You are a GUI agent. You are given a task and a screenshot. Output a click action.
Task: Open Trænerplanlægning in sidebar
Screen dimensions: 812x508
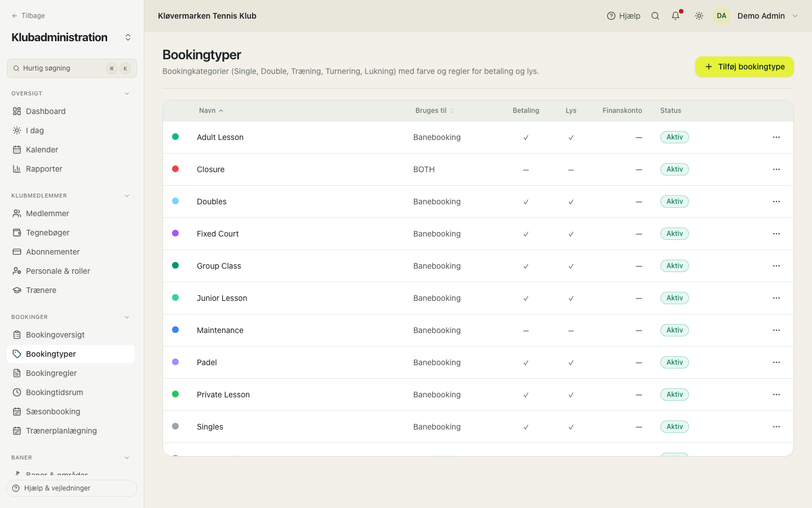pyautogui.click(x=71, y=431)
